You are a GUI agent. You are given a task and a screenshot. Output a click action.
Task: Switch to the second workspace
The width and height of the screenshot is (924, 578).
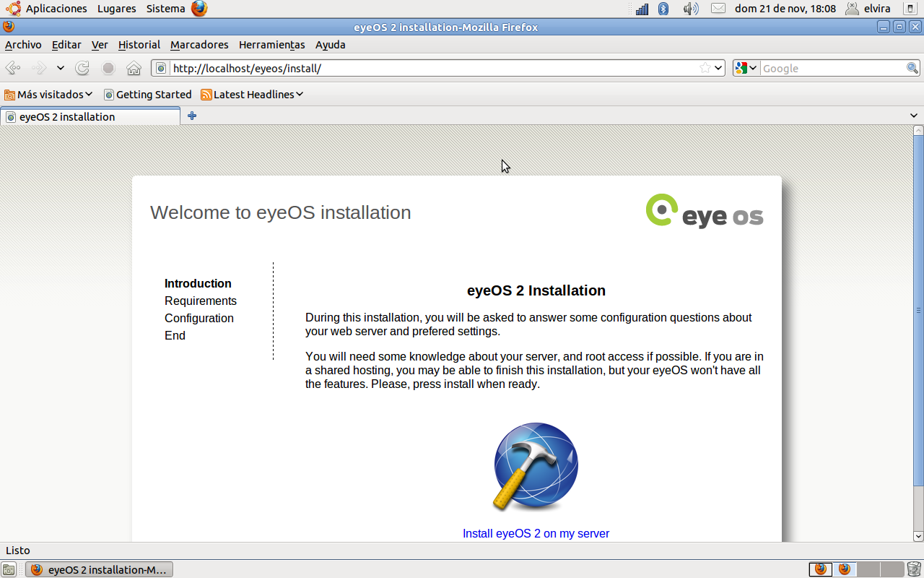[845, 569]
